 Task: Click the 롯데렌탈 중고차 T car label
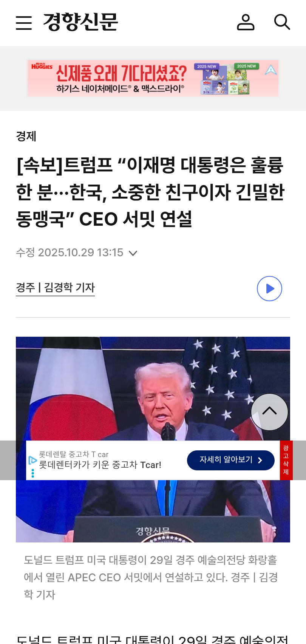tap(74, 454)
